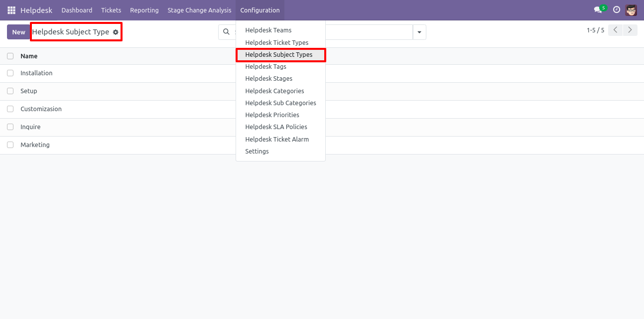Expand the search options dropdown arrow
Screen dimensions: 644x319
419,32
